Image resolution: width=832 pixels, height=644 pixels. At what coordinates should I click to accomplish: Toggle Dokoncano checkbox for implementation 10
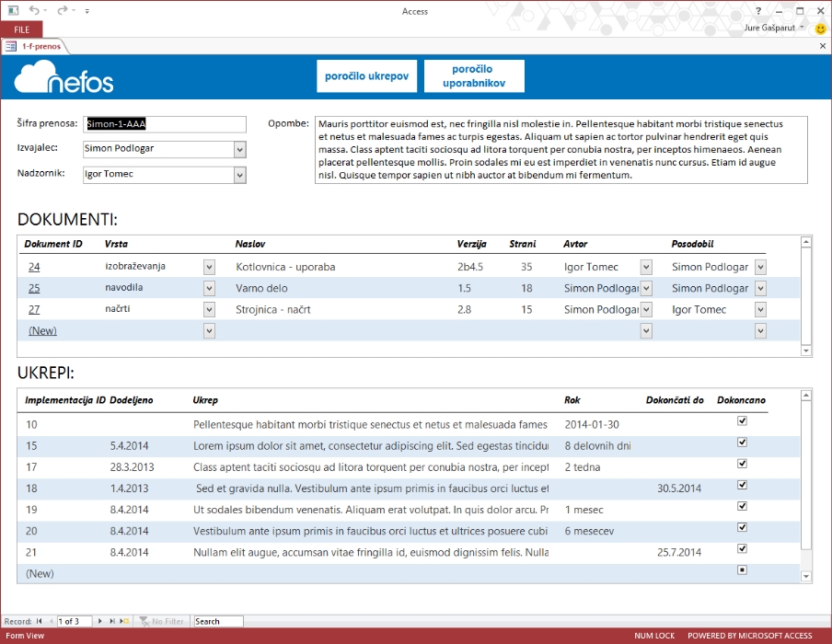tap(742, 420)
